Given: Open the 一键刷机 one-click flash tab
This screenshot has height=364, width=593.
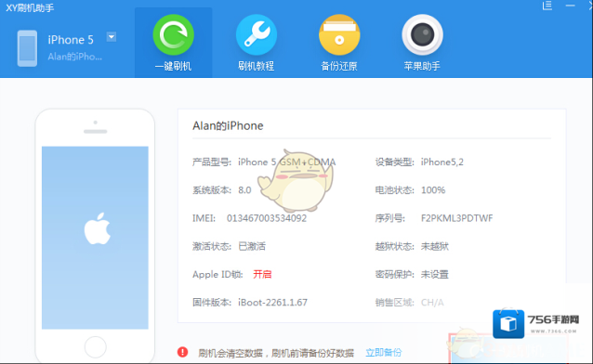Looking at the screenshot, I should (x=173, y=43).
